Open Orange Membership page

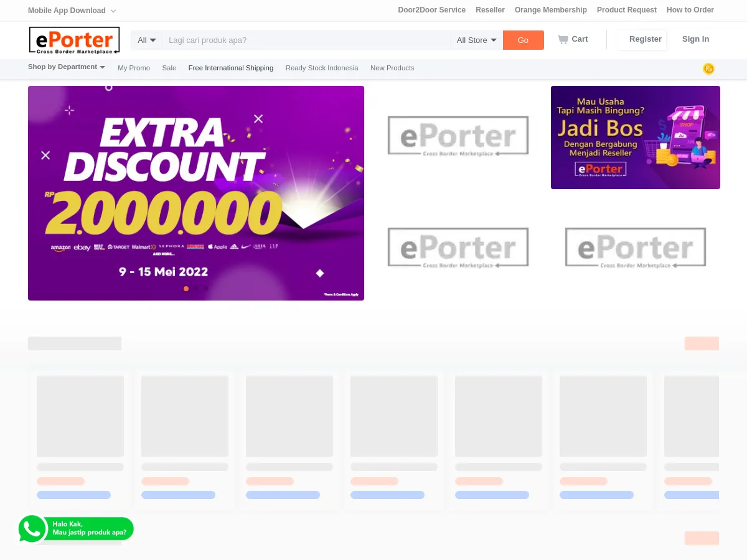550,10
